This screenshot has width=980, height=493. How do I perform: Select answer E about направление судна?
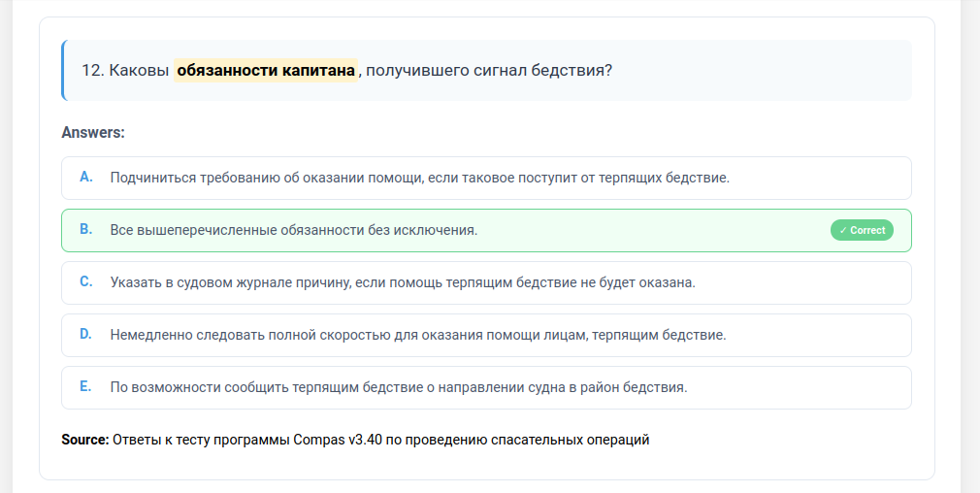point(398,387)
